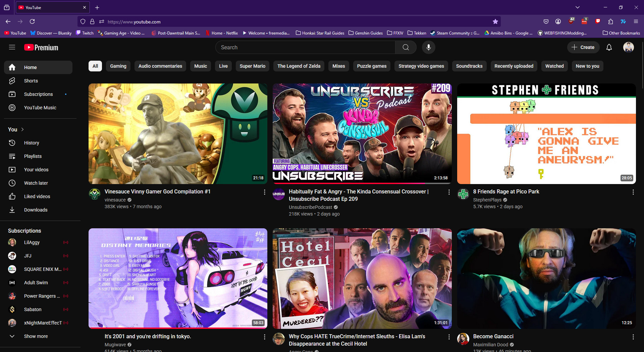Open Watch later list
The width and height of the screenshot is (644, 352).
click(x=38, y=183)
